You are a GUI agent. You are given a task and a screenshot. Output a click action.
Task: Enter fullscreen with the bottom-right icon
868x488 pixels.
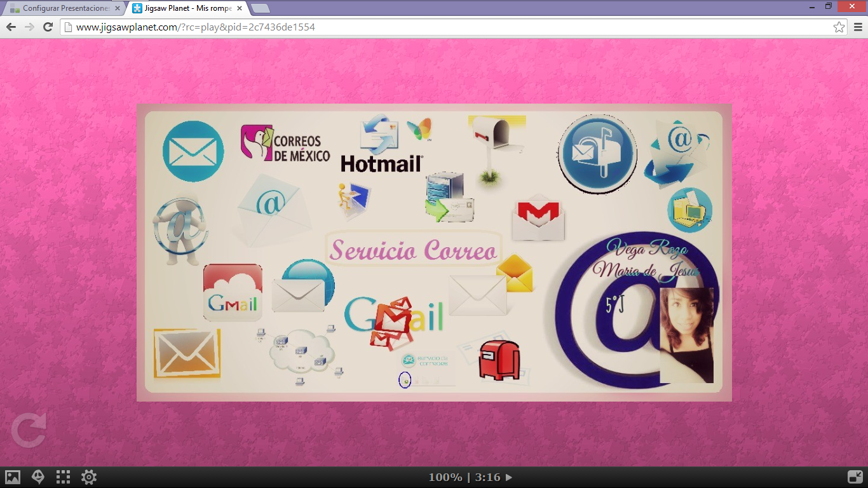(x=855, y=477)
